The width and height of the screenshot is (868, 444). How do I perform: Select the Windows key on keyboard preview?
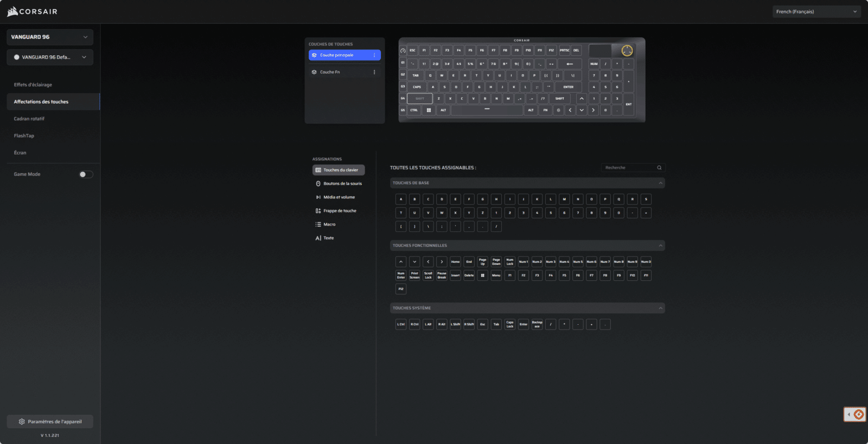tap(429, 110)
